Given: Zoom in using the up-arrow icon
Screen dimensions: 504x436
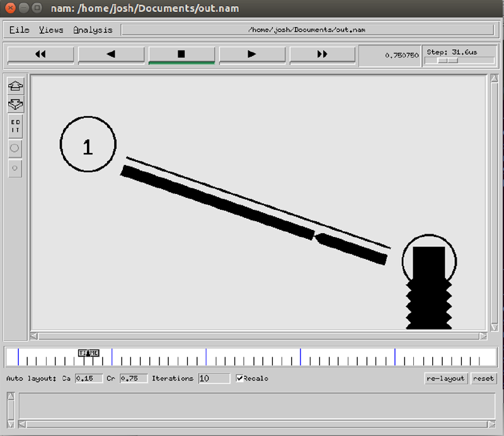Looking at the screenshot, I should pyautogui.click(x=15, y=86).
